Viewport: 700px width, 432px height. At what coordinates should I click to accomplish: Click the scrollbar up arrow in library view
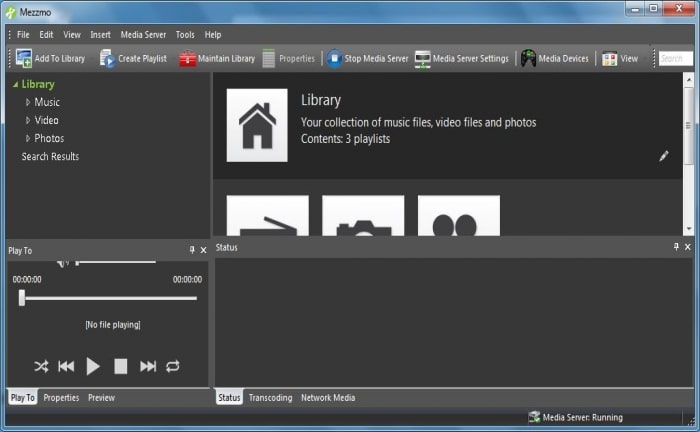[x=689, y=79]
